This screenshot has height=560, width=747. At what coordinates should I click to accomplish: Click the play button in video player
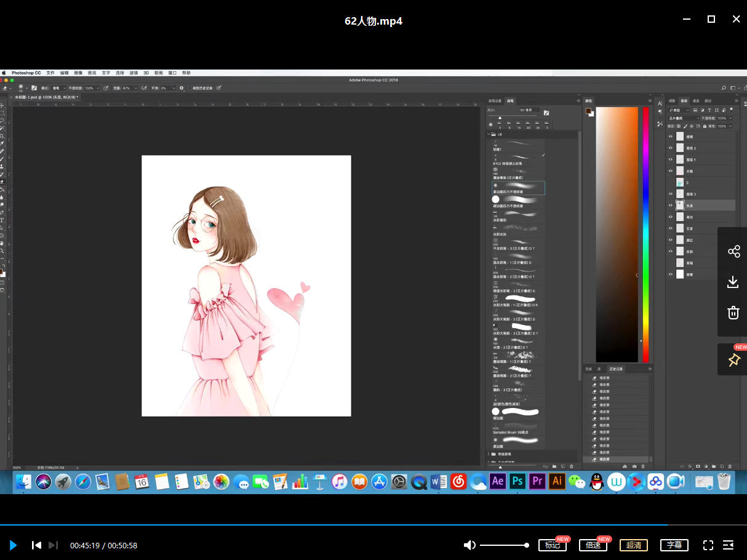pyautogui.click(x=13, y=545)
